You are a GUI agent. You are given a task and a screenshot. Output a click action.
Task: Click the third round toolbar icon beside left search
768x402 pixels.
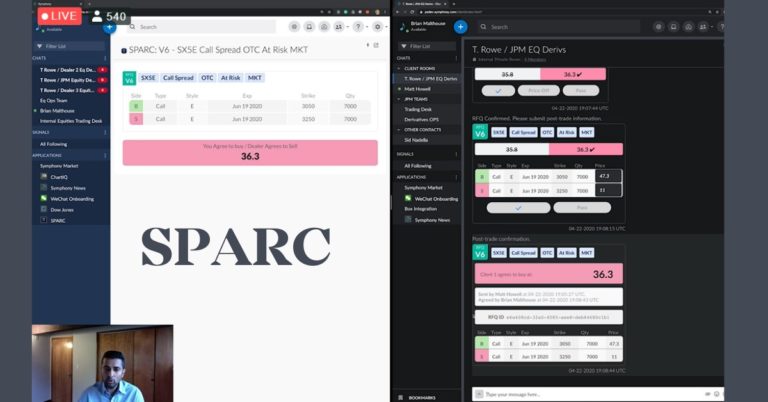click(324, 27)
